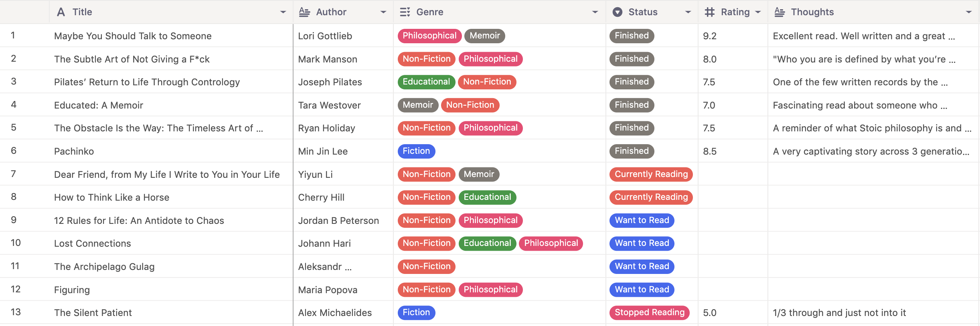Click the Genre multi-select field icon
The height and width of the screenshot is (326, 980).
click(405, 12)
